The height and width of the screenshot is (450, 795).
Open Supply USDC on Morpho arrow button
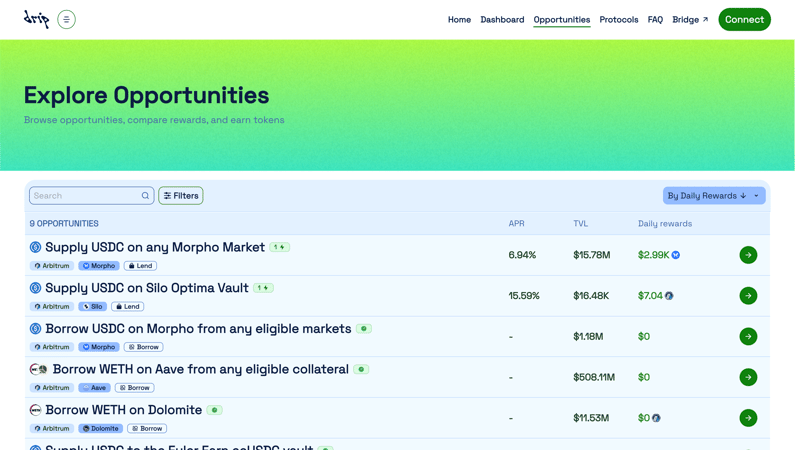click(x=748, y=255)
